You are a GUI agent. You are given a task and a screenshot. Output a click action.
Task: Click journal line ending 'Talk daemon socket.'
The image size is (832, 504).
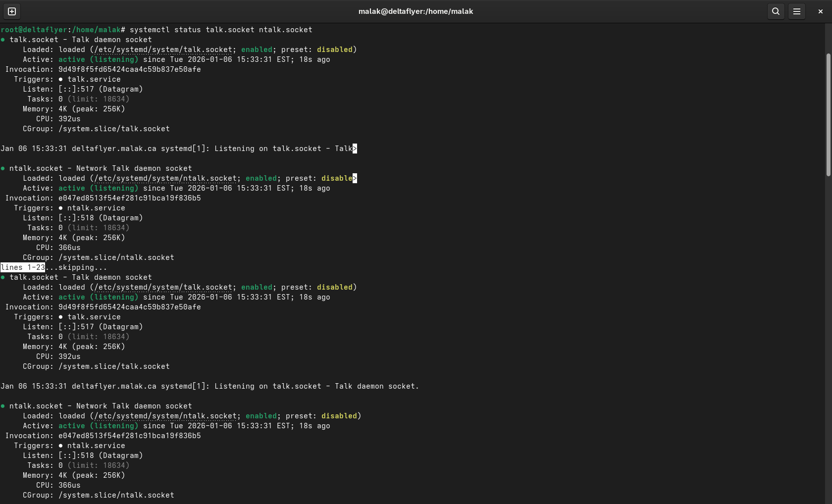click(x=210, y=386)
